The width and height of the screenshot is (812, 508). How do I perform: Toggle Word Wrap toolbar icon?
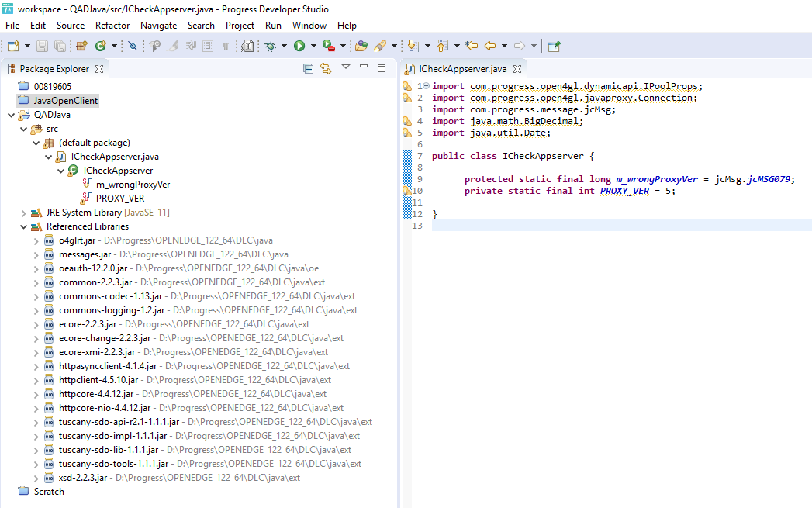[x=191, y=46]
